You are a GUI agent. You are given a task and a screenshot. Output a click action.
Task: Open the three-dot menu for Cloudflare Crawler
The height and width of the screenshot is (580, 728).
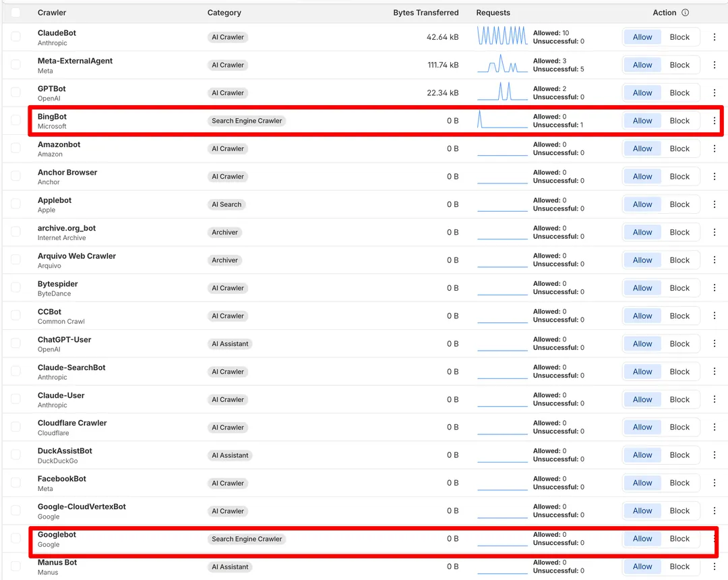(x=714, y=427)
